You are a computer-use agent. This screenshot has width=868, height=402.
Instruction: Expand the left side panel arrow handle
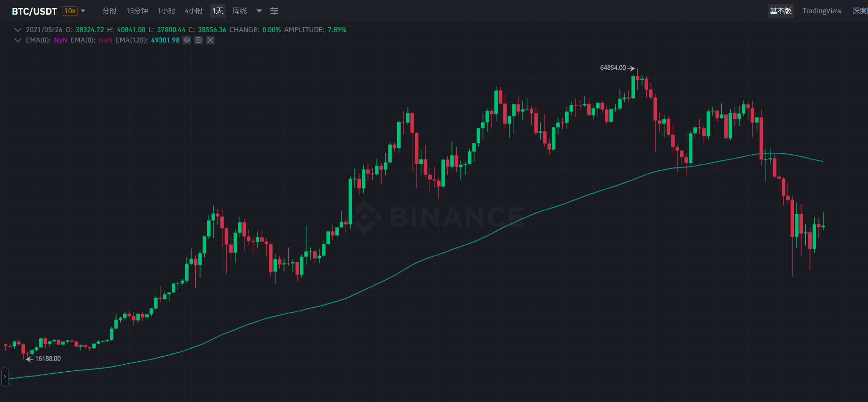click(5, 377)
